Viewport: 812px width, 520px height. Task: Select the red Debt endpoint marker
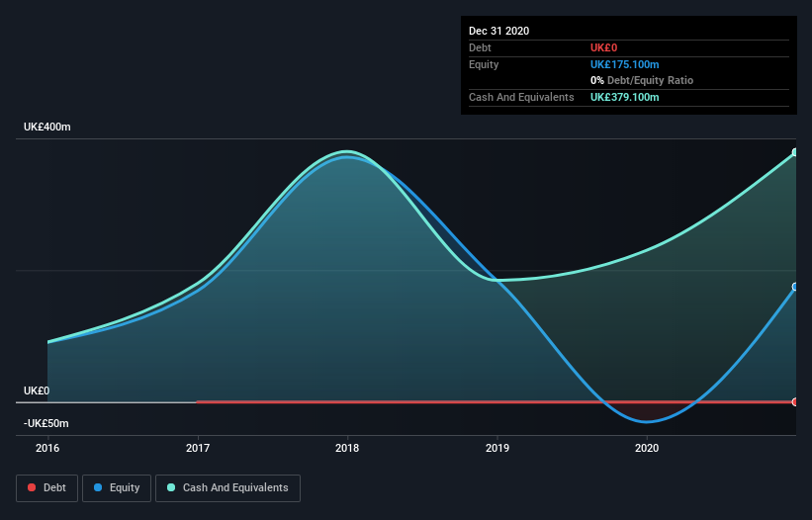pos(795,402)
